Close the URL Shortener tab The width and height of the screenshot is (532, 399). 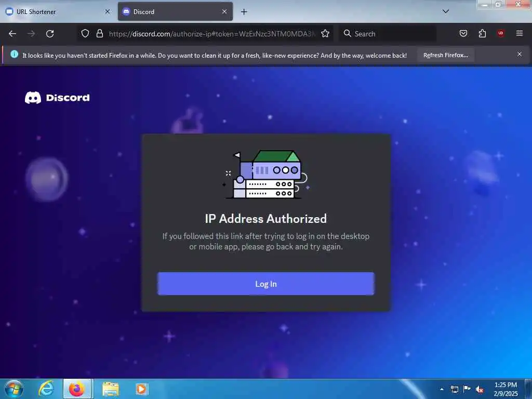[107, 11]
